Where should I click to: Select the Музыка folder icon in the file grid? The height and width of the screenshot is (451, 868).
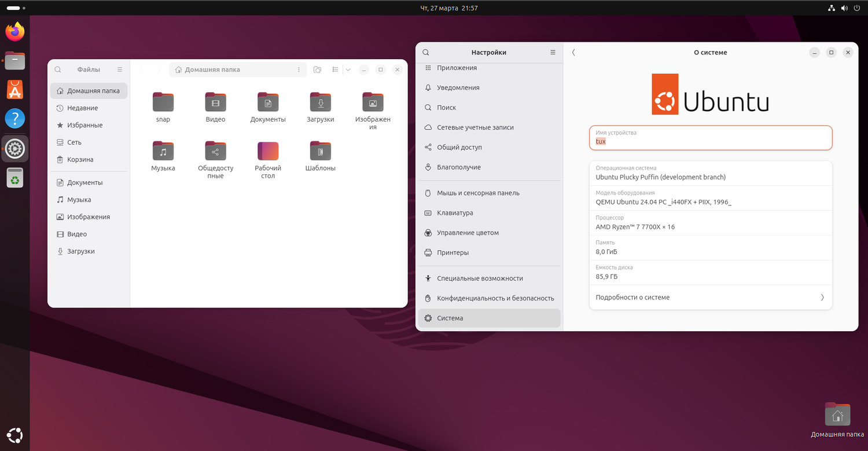pyautogui.click(x=163, y=151)
